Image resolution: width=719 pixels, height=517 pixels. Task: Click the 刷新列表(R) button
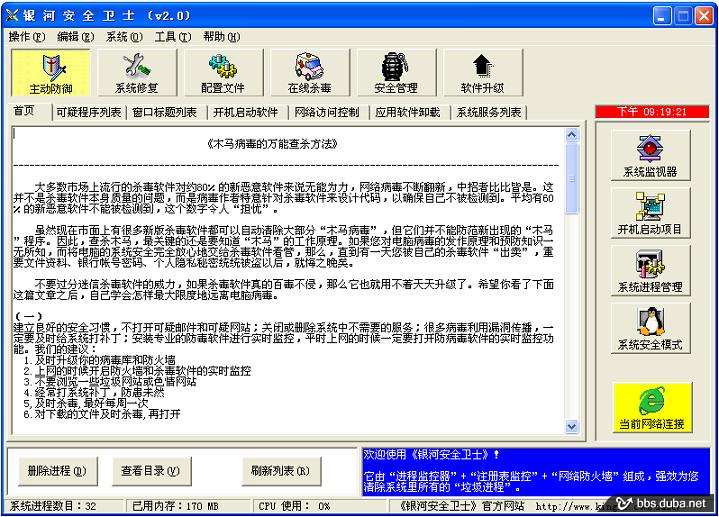(281, 471)
